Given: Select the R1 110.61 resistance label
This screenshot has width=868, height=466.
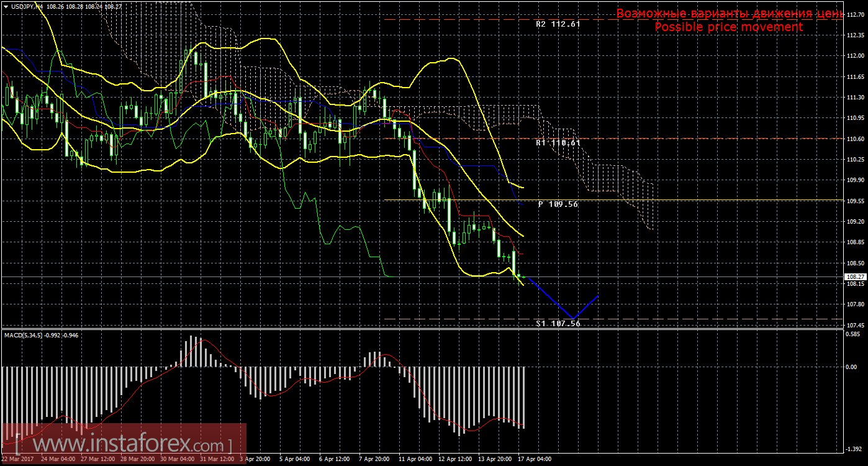Looking at the screenshot, I should pyautogui.click(x=558, y=143).
